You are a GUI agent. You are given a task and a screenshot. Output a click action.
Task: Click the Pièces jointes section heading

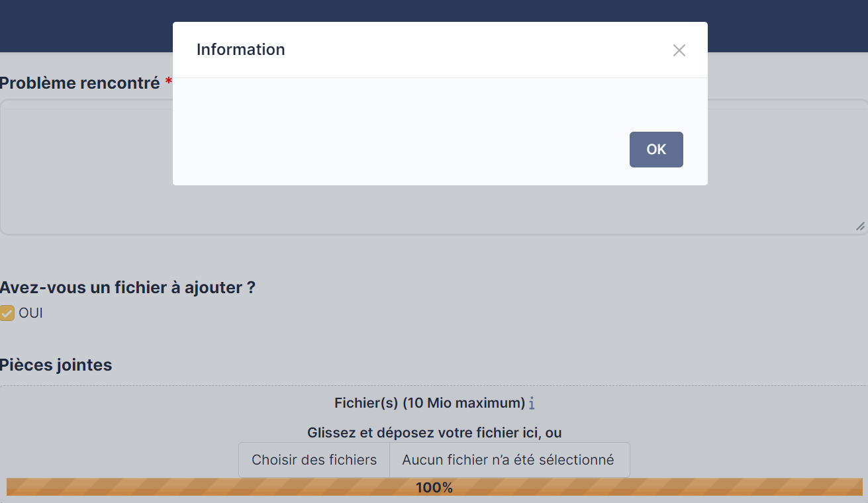[x=56, y=365]
